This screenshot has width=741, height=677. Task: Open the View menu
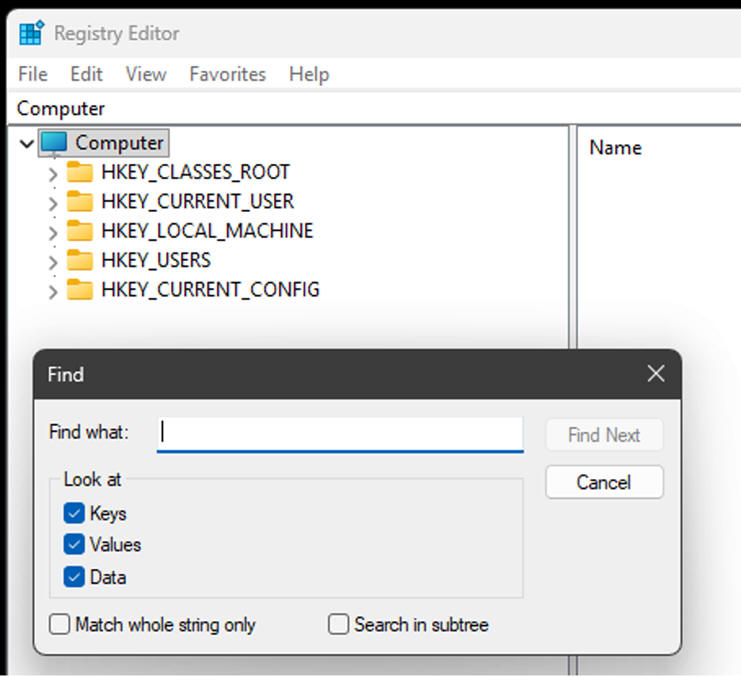point(146,74)
